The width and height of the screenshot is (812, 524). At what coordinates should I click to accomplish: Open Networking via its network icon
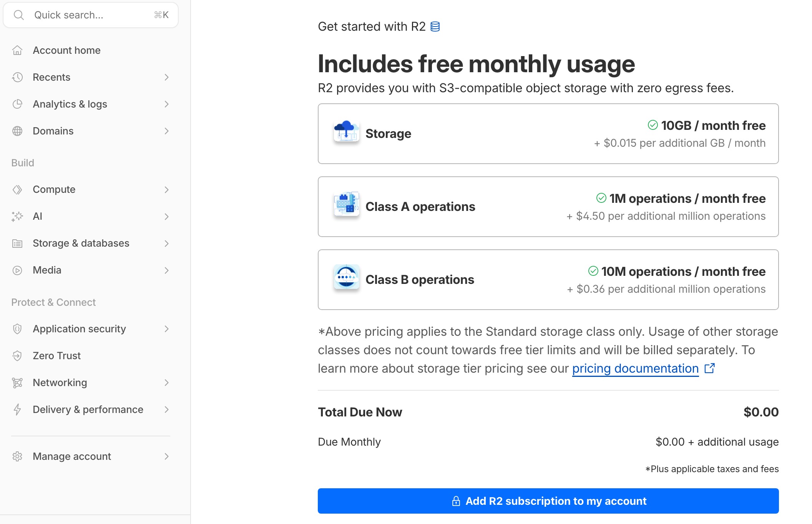[x=17, y=383]
